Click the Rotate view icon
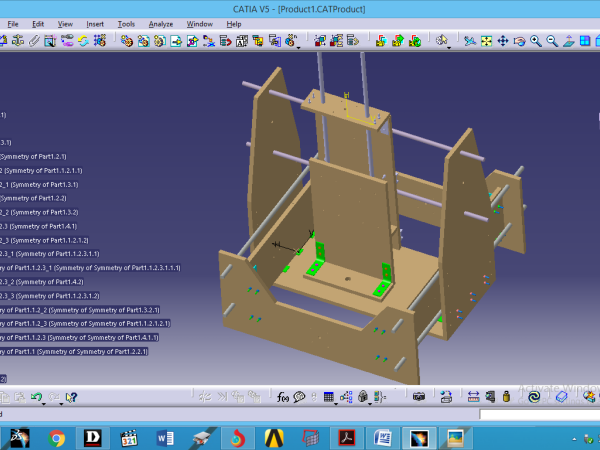Viewport: 600px width, 450px height. coord(519,41)
